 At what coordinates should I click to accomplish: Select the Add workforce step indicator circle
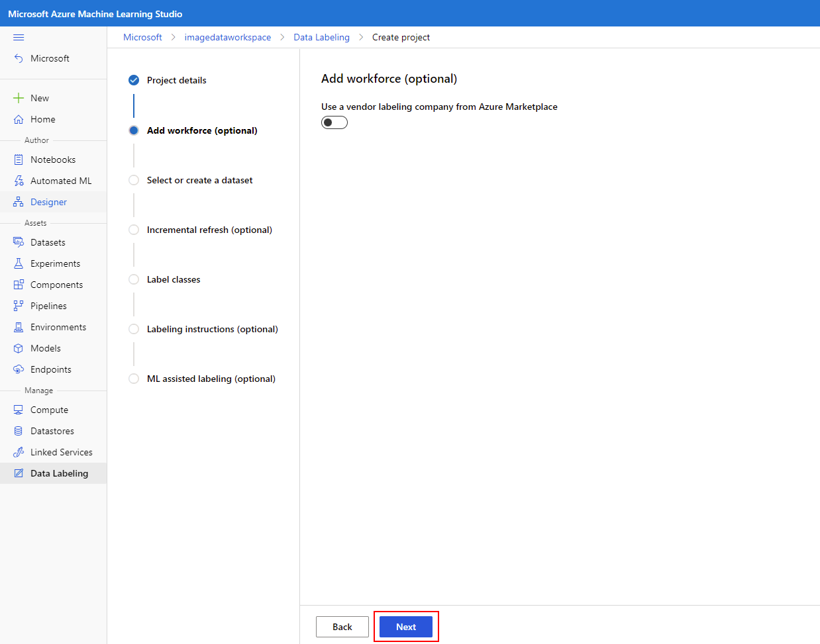click(134, 130)
